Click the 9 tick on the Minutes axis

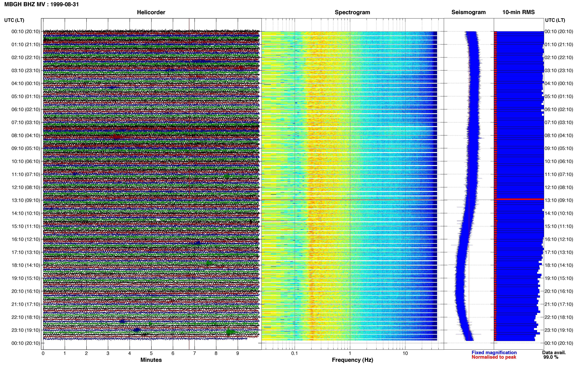point(238,353)
